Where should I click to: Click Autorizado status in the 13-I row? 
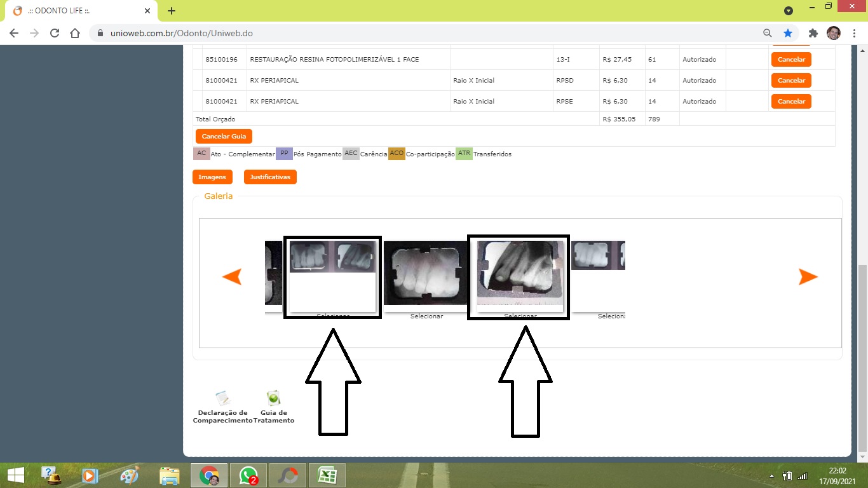coord(699,60)
